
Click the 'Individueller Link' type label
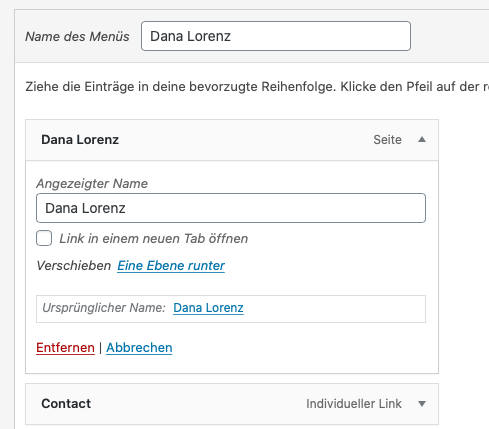[x=354, y=404]
